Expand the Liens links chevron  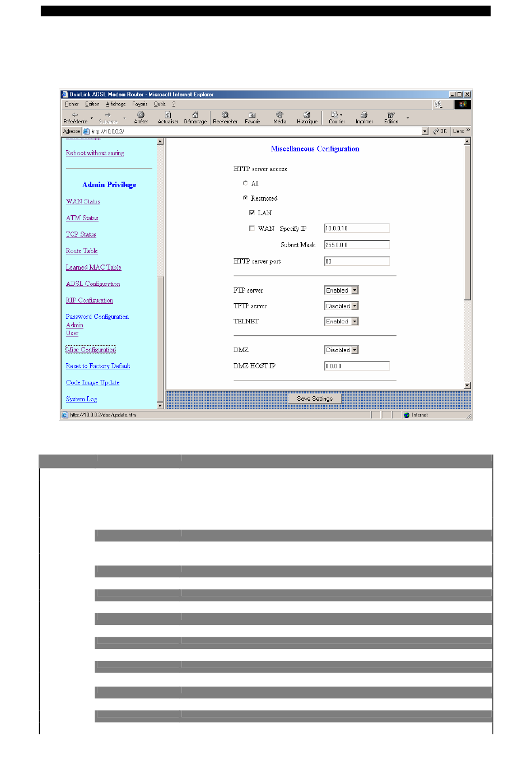pos(468,131)
